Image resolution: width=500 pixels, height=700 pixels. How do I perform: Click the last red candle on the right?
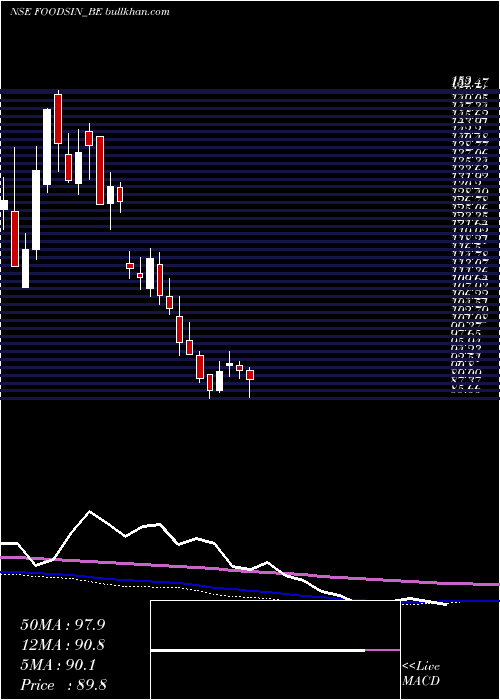pyautogui.click(x=250, y=375)
